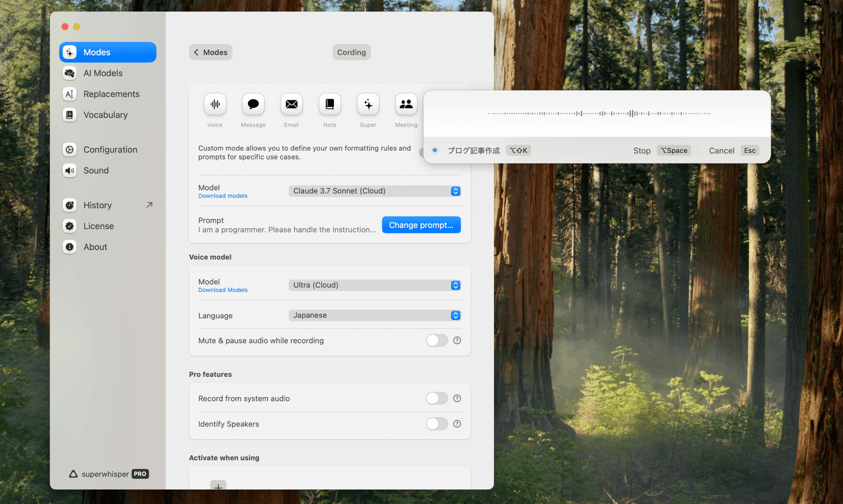This screenshot has height=504, width=843.
Task: Expand the Ultra (Cloud) voice model dropdown
Action: coord(374,285)
